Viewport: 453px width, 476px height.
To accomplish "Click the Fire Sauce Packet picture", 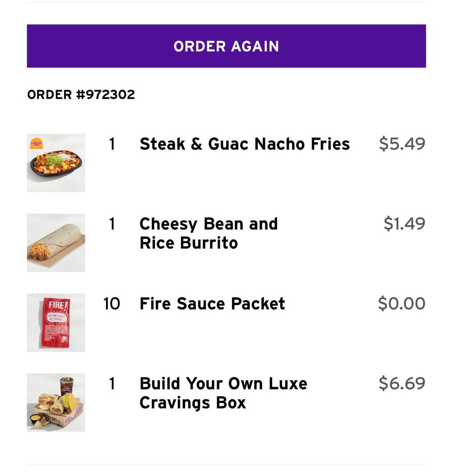I will (56, 323).
